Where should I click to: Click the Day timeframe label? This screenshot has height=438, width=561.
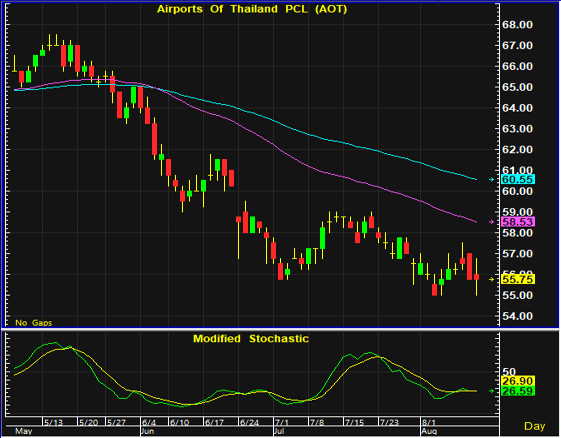(535, 426)
